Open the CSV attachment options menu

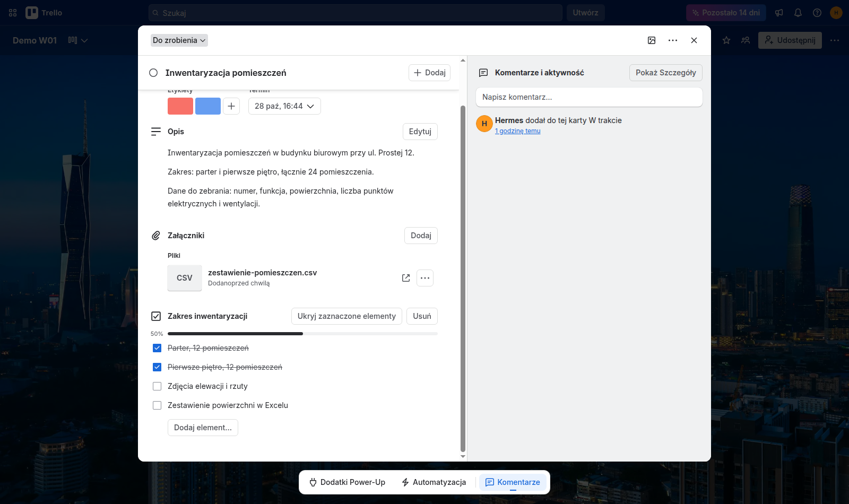pos(425,278)
